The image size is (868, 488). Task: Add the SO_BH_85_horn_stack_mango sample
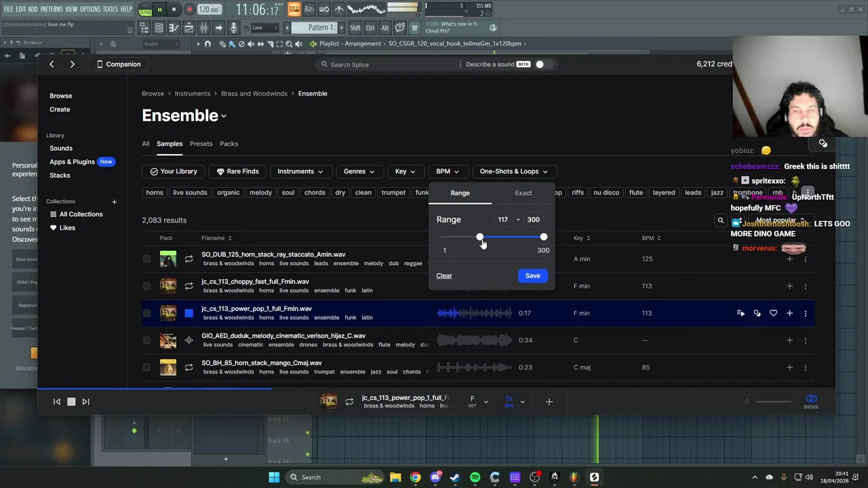[789, 367]
